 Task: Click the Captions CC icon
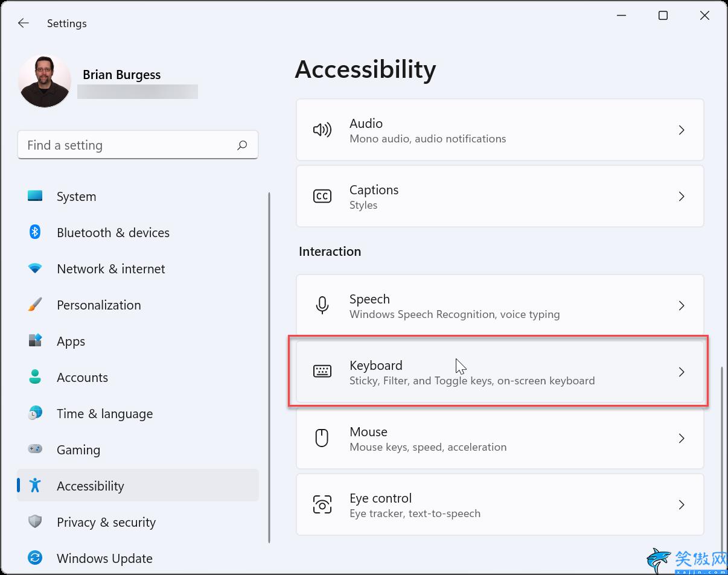pyautogui.click(x=322, y=196)
